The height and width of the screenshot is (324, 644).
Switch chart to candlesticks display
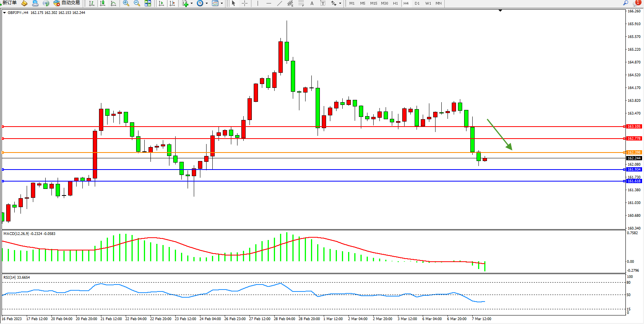coord(102,3)
